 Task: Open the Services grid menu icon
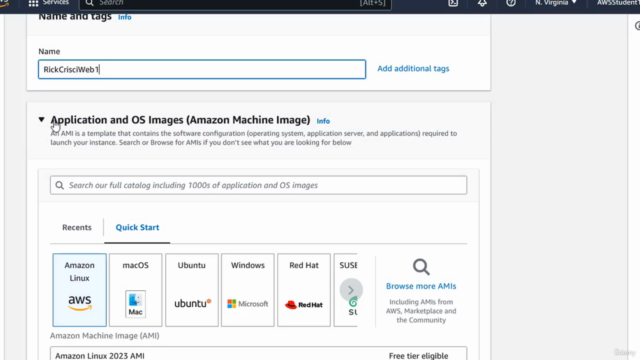point(33,3)
